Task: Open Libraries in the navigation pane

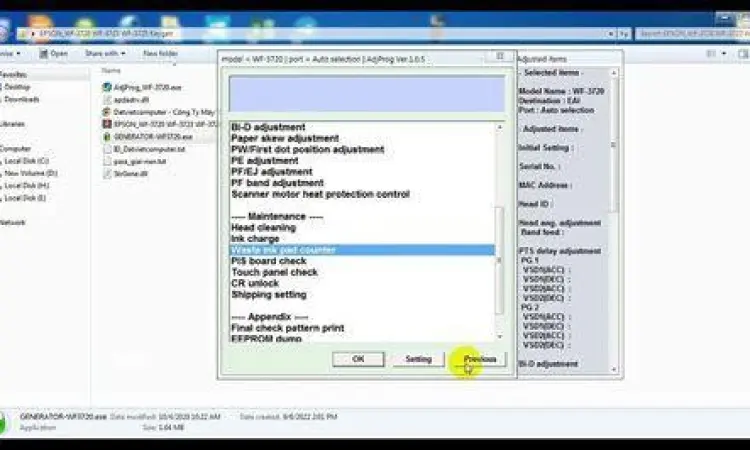Action: [x=11, y=124]
